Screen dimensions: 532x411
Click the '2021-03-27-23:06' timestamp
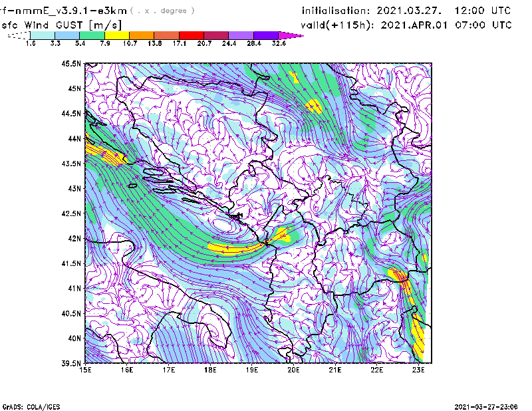486,407
